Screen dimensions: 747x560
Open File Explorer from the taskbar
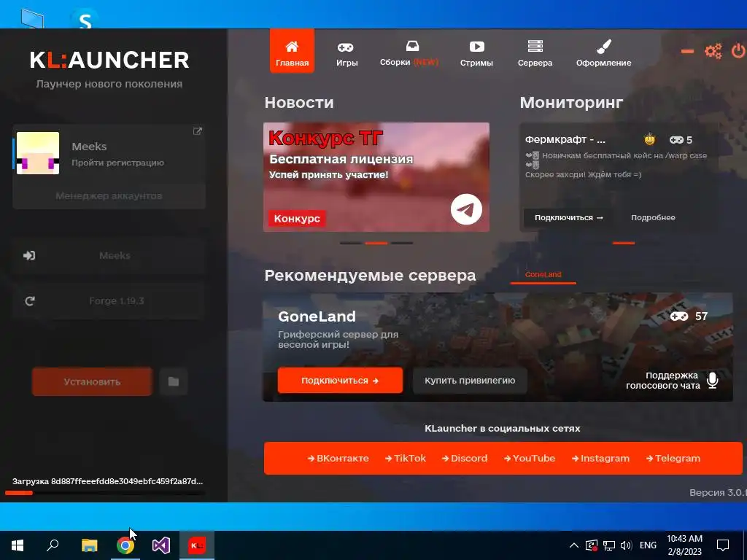click(89, 545)
